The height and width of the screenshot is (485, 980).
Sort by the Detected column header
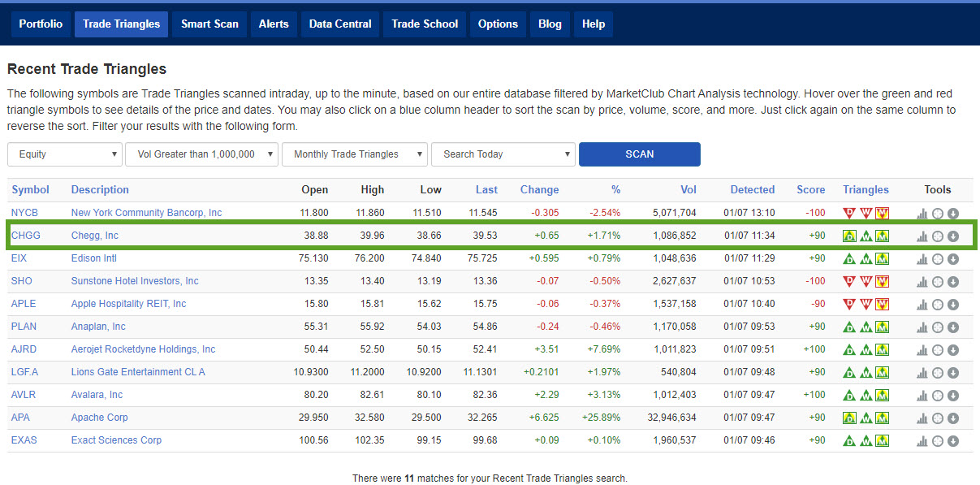point(753,189)
